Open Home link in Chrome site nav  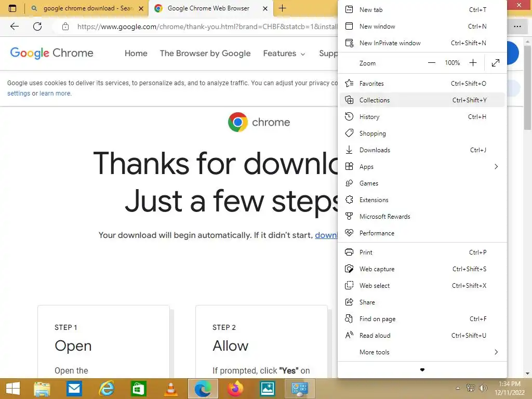coord(136,54)
